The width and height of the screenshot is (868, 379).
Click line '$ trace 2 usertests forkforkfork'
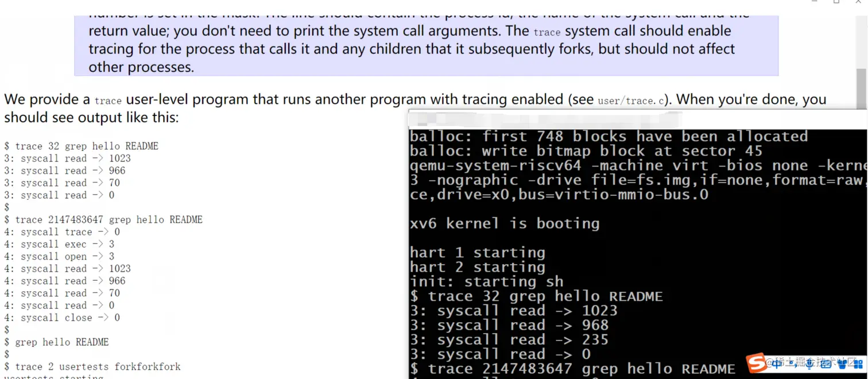point(92,366)
